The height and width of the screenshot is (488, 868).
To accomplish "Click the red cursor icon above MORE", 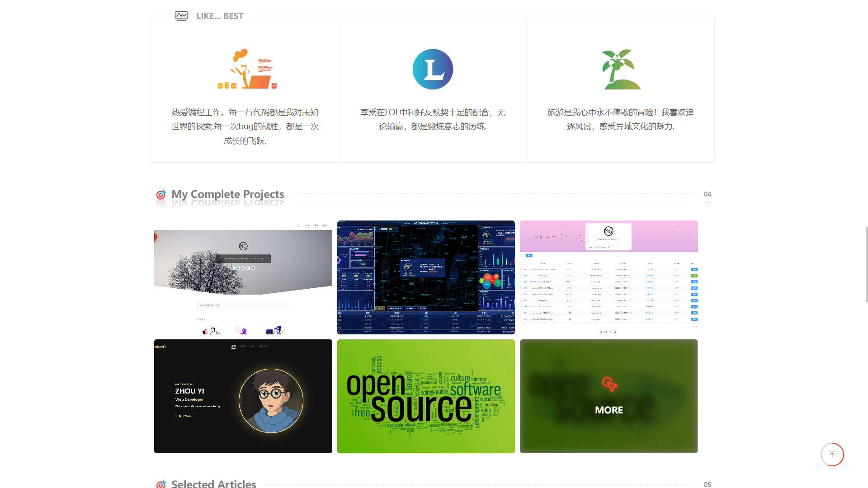I will pos(609,384).
